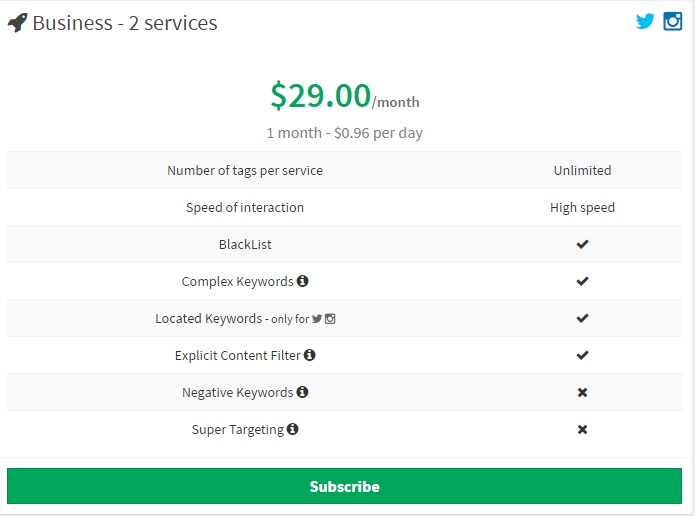Click the rocket icon beside Business heading
The height and width of the screenshot is (516, 695).
click(18, 23)
